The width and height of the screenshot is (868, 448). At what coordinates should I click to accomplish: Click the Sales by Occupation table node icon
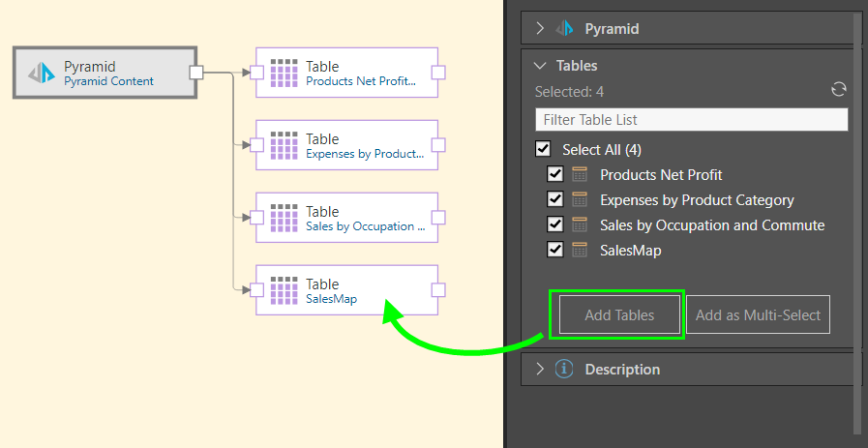[x=284, y=219]
